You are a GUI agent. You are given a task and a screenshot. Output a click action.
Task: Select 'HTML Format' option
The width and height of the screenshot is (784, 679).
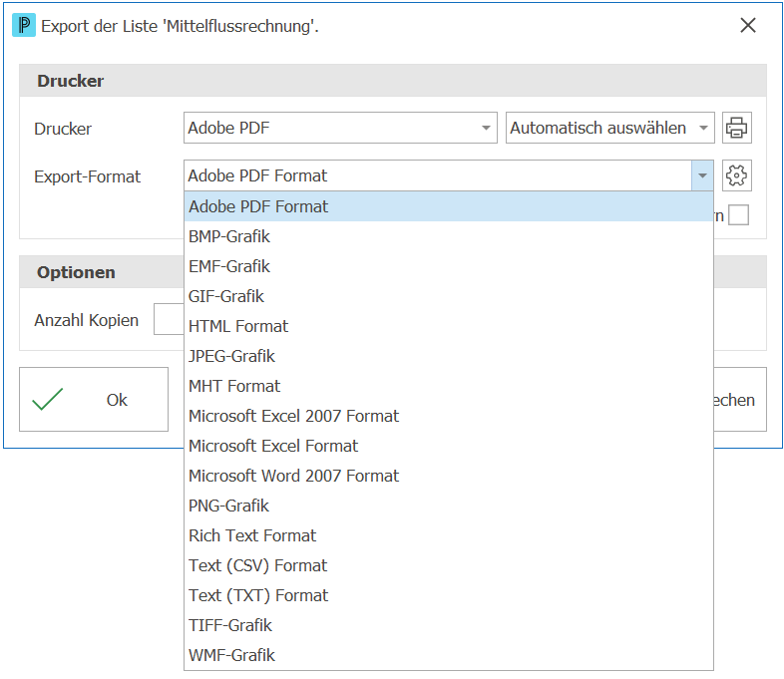point(449,326)
